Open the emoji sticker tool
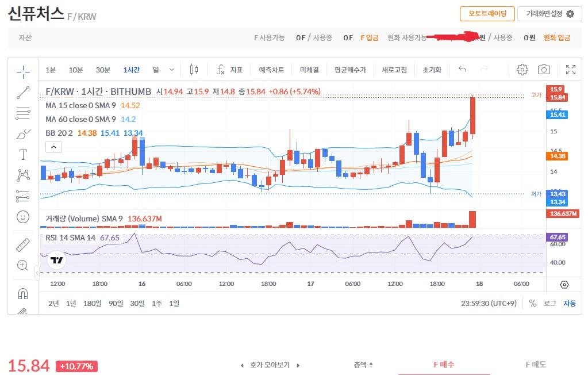Viewport: 588px width, 375px height. click(23, 217)
